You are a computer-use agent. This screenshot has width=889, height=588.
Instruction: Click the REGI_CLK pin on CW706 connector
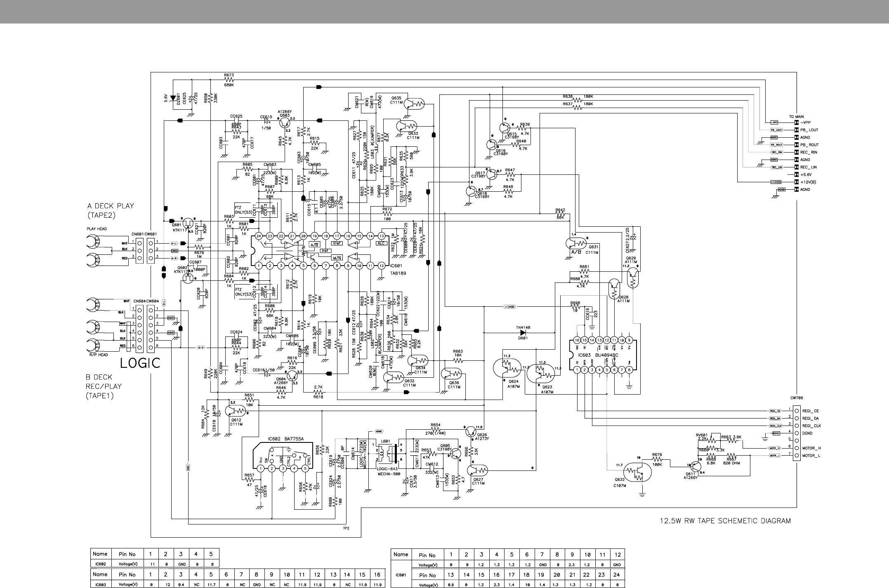tap(797, 426)
